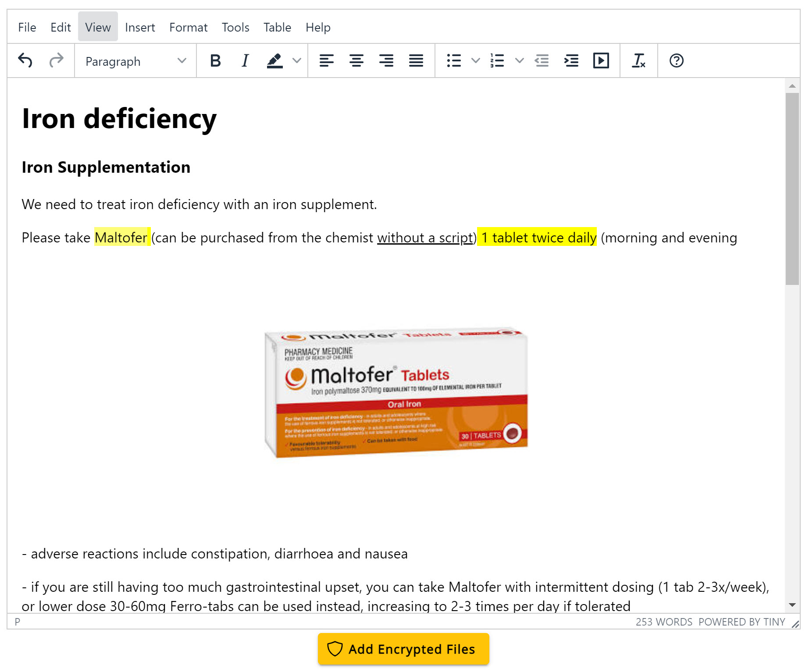This screenshot has height=672, width=809.
Task: Open the Help menu
Action: click(318, 27)
